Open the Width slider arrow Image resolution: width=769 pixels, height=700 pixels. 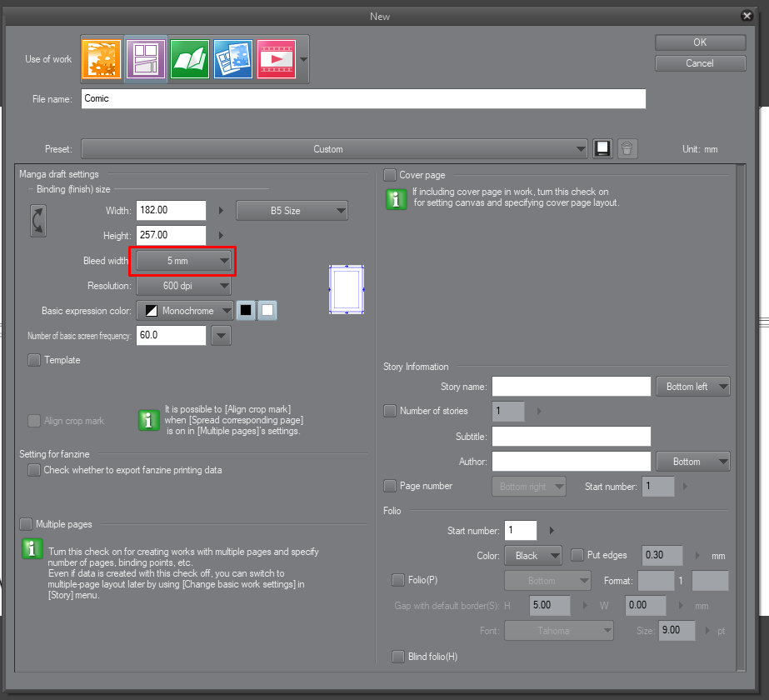tap(221, 211)
